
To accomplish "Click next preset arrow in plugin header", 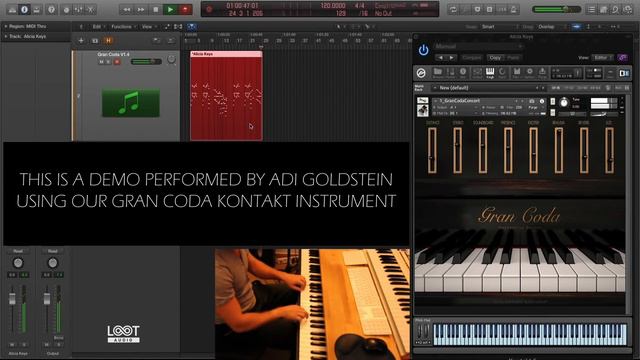I will 451,58.
